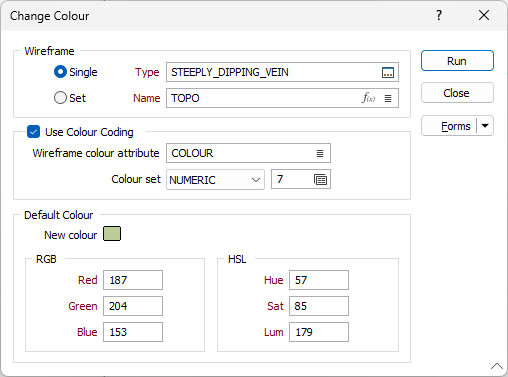This screenshot has width=508, height=377.
Task: Click the Forms button
Action: [x=449, y=126]
